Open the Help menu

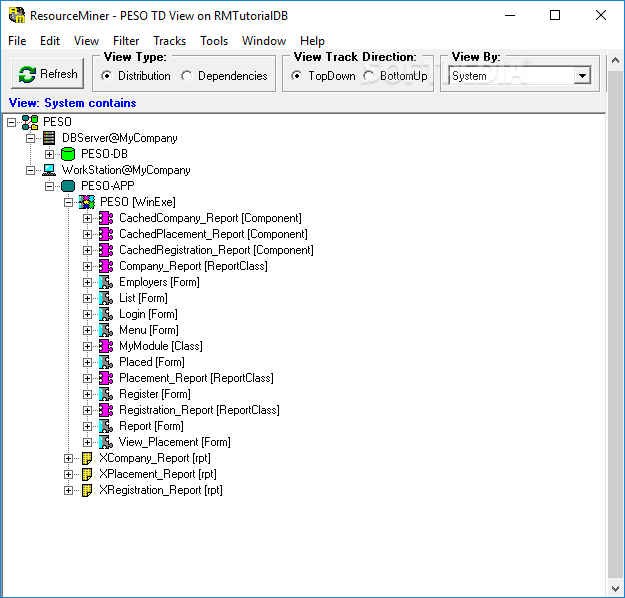click(312, 41)
